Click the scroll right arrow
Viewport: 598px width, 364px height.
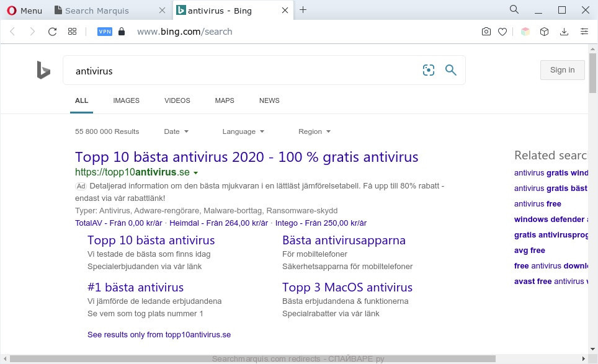(x=583, y=358)
